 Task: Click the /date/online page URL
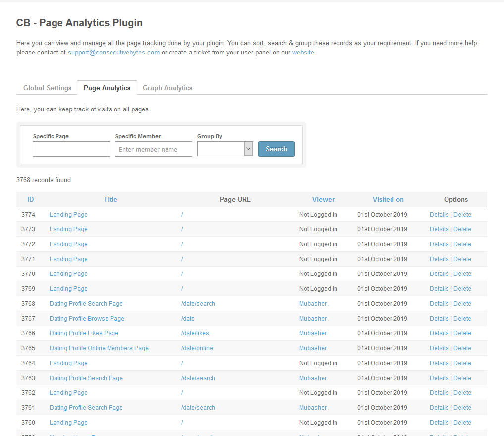coord(197,348)
